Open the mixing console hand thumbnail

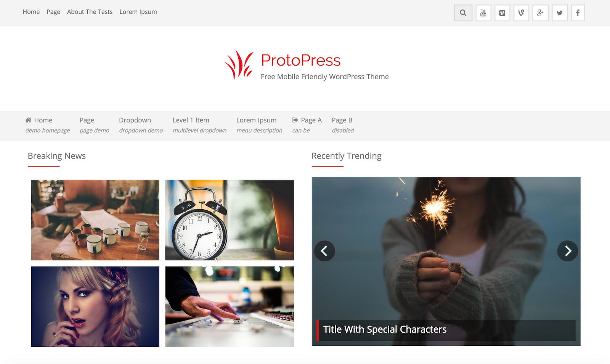coord(230,306)
